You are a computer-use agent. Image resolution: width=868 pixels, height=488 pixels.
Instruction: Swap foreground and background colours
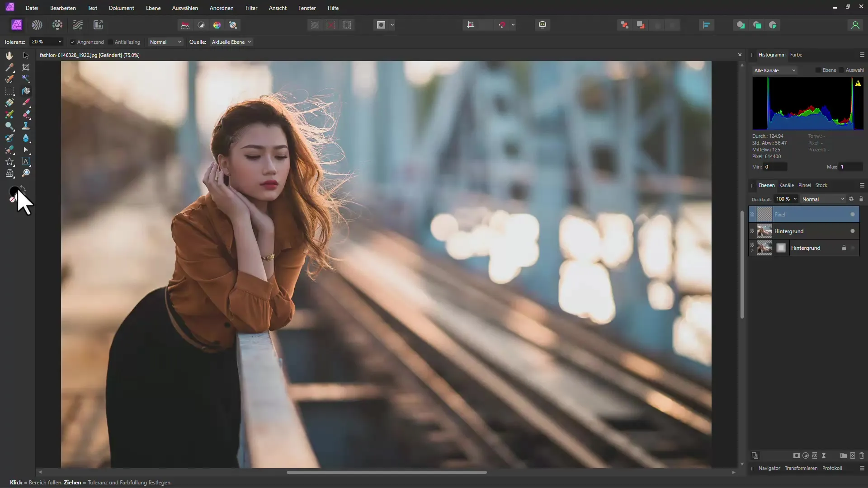click(23, 188)
